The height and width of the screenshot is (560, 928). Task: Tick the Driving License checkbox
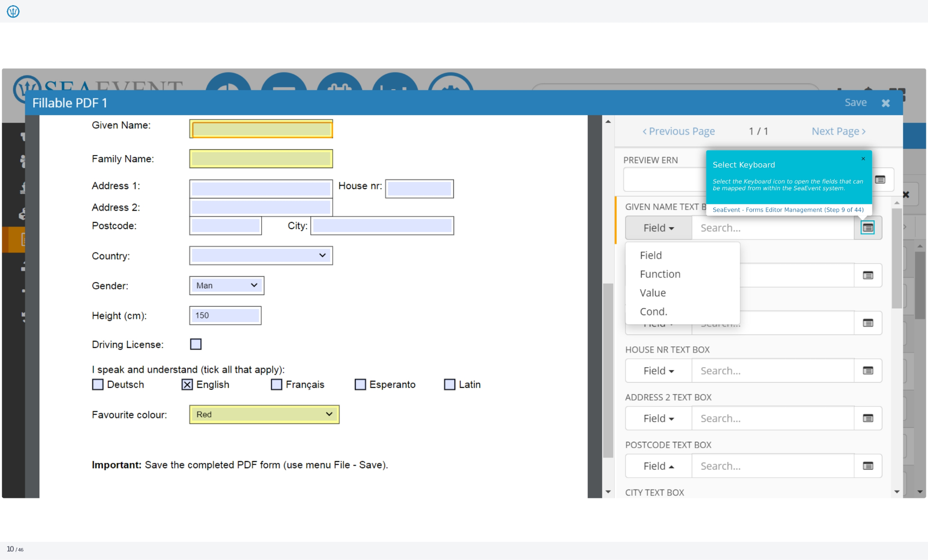[196, 344]
